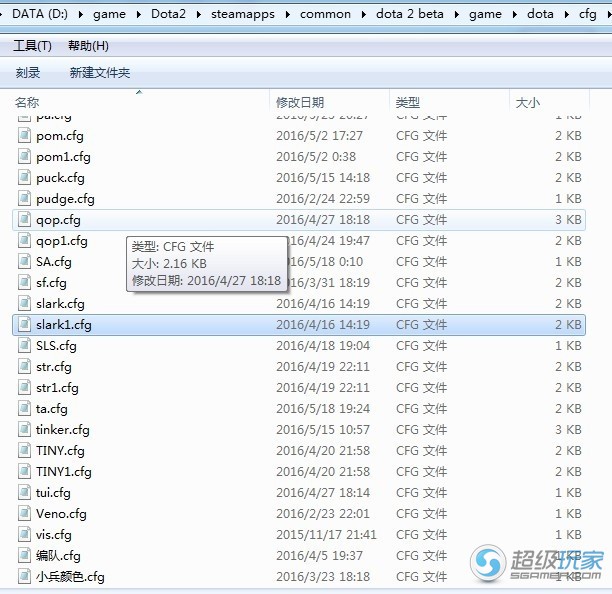Click the 小兵颜色.cfg file icon

[24, 577]
